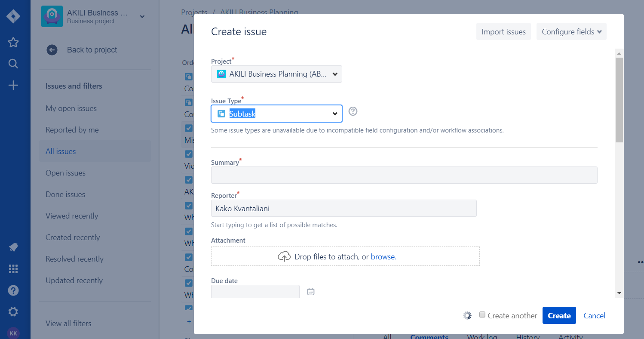Click the help question mark in the sidebar
The width and height of the screenshot is (644, 339).
click(13, 290)
